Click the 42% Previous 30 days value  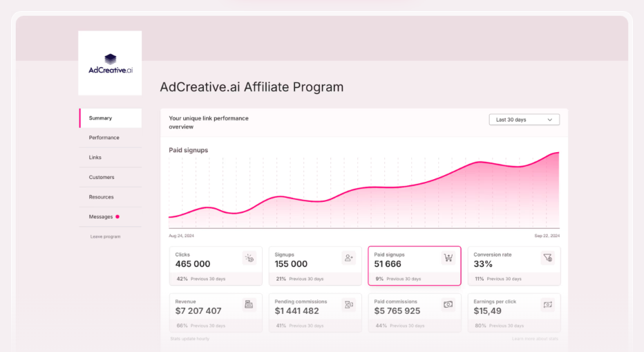coord(201,279)
